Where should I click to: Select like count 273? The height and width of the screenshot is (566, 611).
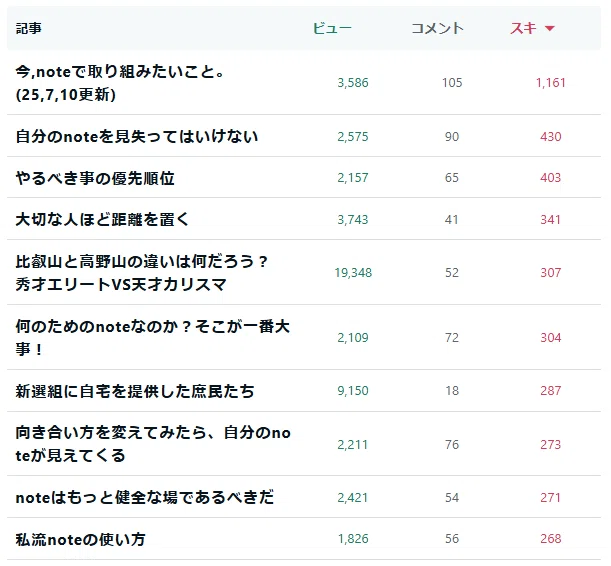click(x=551, y=444)
